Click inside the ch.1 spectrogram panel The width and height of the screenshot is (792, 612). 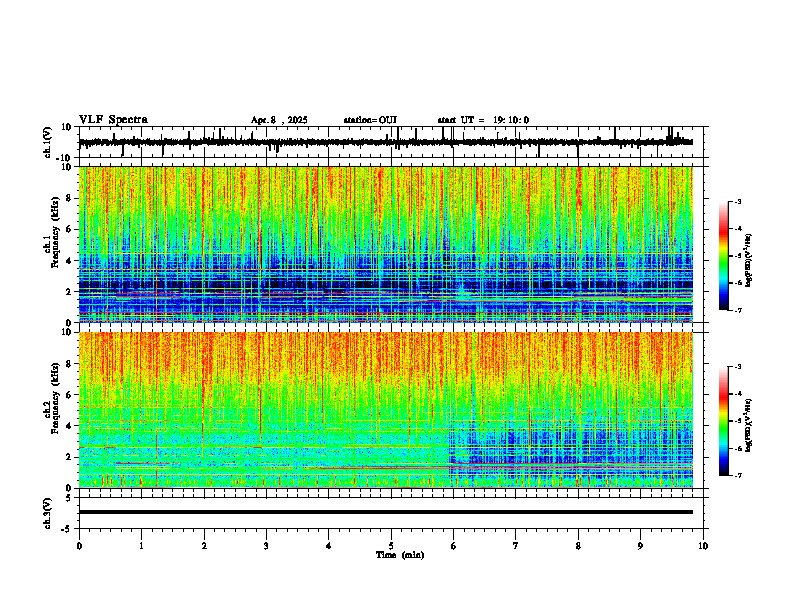click(x=385, y=244)
